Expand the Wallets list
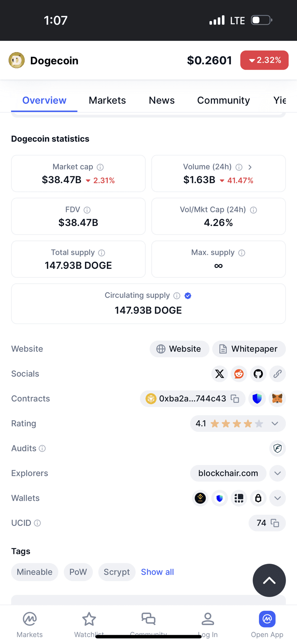The width and height of the screenshot is (297, 644). pos(277,498)
